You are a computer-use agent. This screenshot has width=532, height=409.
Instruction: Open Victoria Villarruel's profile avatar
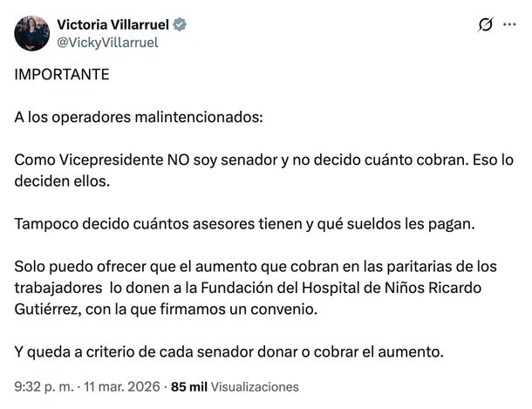coord(31,32)
